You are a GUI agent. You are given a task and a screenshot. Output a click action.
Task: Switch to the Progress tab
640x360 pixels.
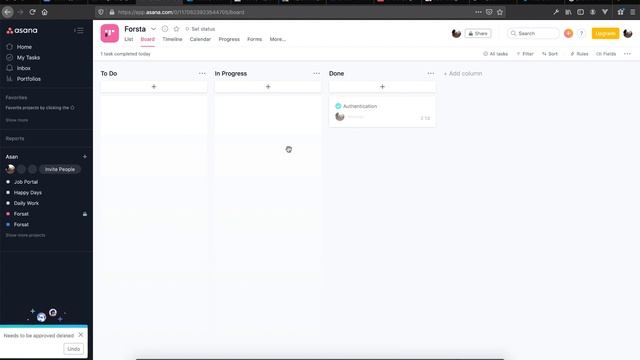click(x=229, y=39)
